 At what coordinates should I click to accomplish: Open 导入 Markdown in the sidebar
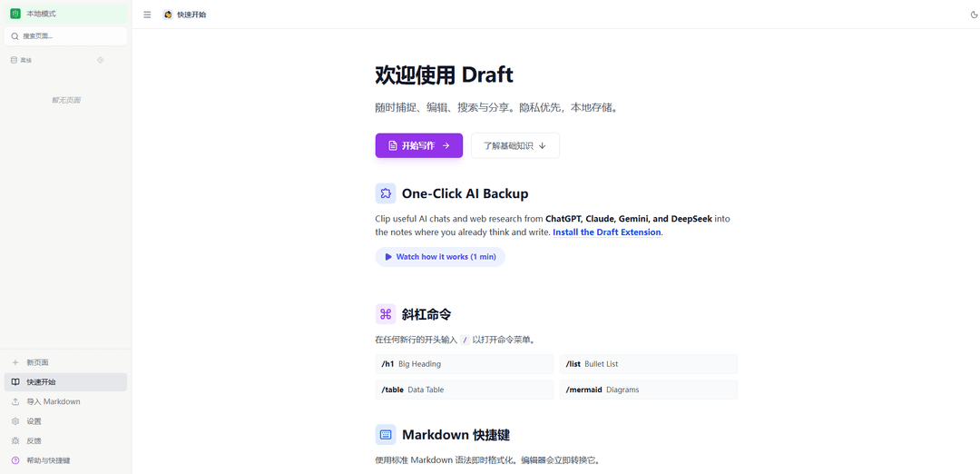pyautogui.click(x=65, y=401)
